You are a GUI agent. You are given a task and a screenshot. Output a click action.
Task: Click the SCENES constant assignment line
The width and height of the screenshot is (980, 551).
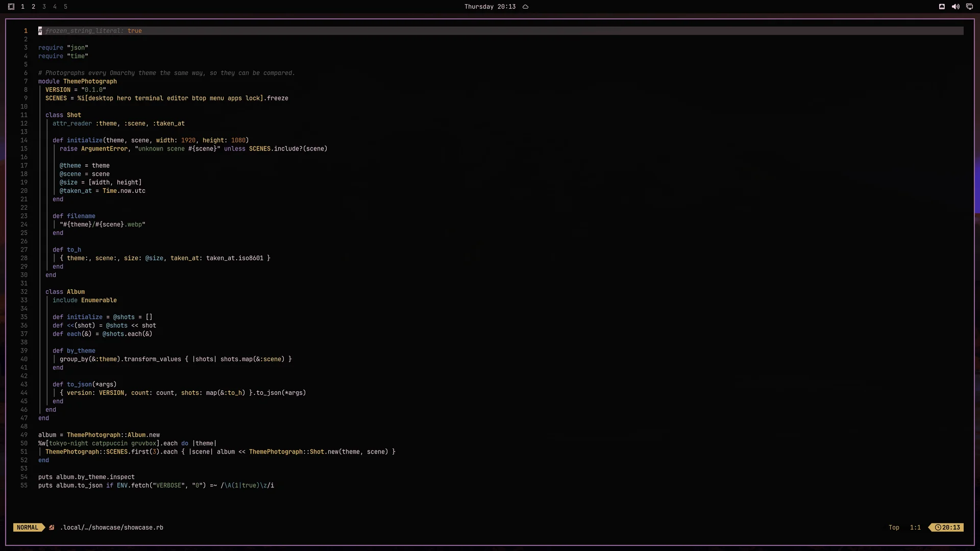click(167, 98)
